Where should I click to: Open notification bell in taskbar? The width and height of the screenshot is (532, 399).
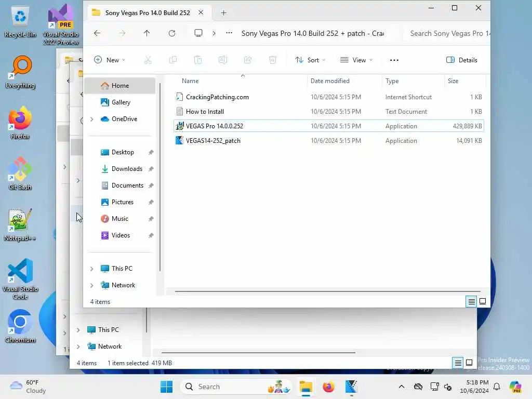pos(497,387)
